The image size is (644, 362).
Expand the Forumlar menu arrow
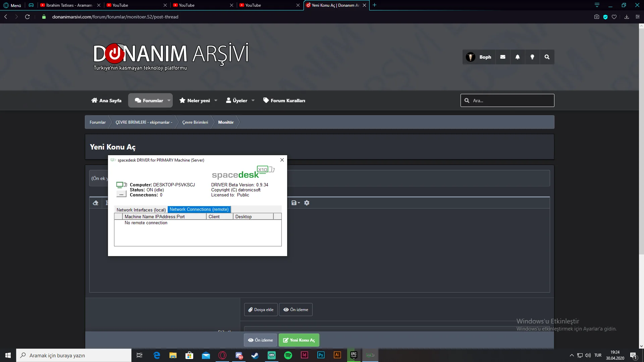coord(169,101)
